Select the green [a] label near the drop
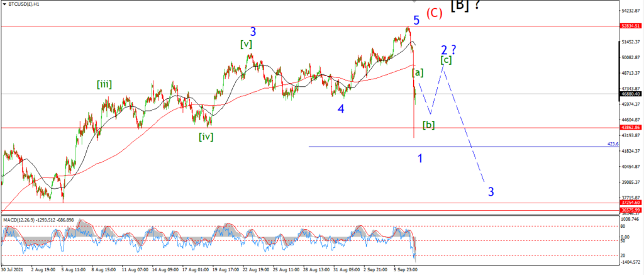Screen dimensions: 644x275 [418, 73]
